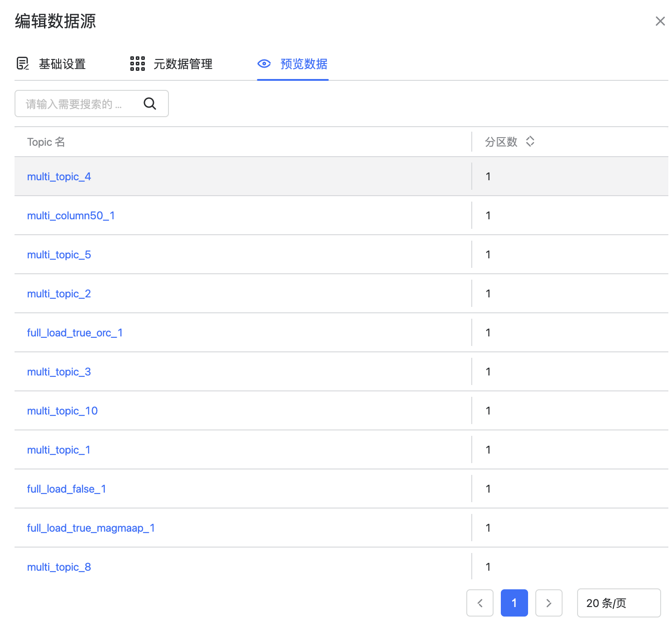
Task: Click the search magnifier icon
Action: (x=150, y=104)
